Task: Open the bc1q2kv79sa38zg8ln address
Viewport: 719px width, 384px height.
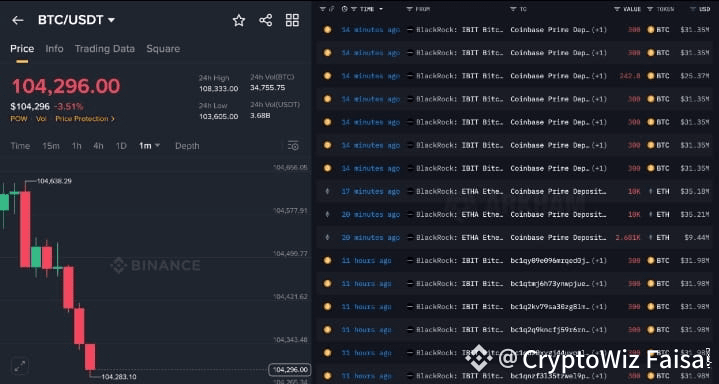Action: click(550, 306)
